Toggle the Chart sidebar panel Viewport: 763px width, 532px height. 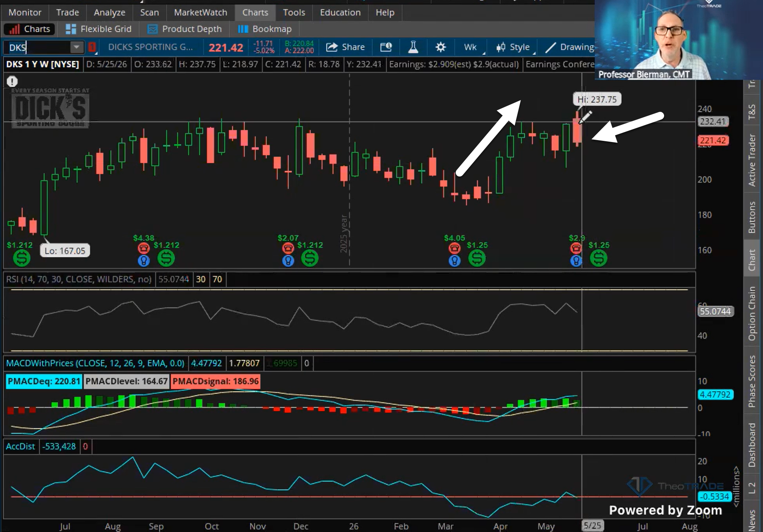coord(752,260)
